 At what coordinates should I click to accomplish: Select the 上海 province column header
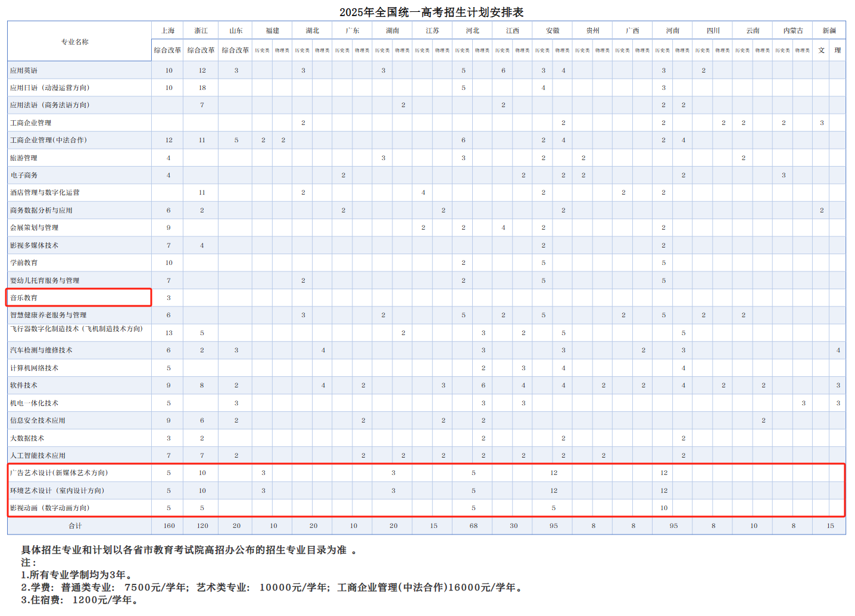168,30
